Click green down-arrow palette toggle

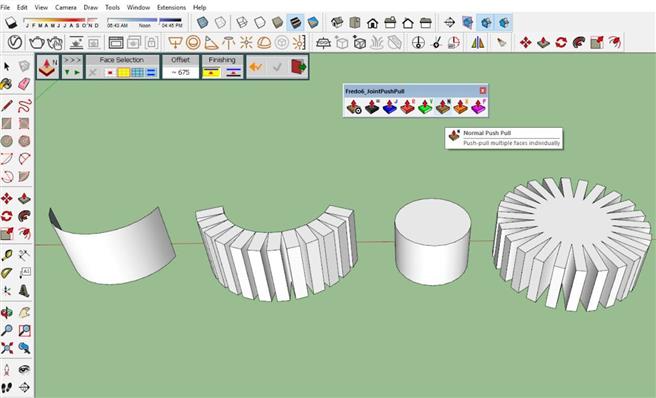[x=67, y=72]
